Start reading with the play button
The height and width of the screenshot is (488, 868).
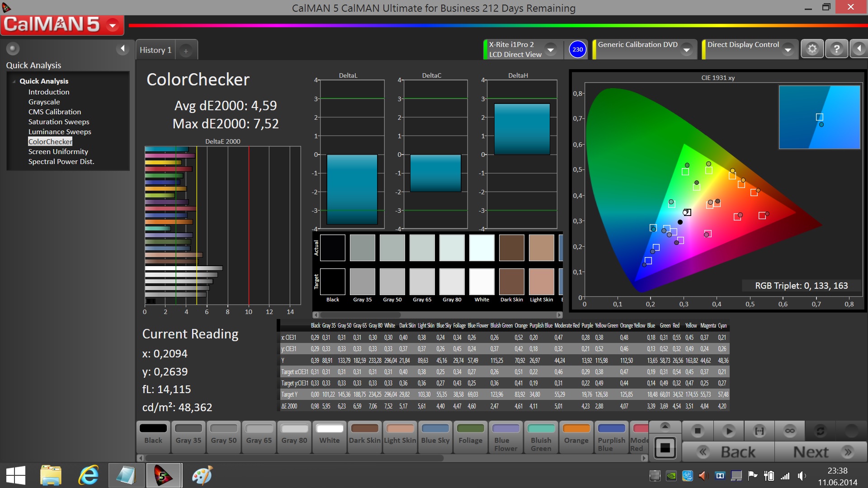pos(728,431)
